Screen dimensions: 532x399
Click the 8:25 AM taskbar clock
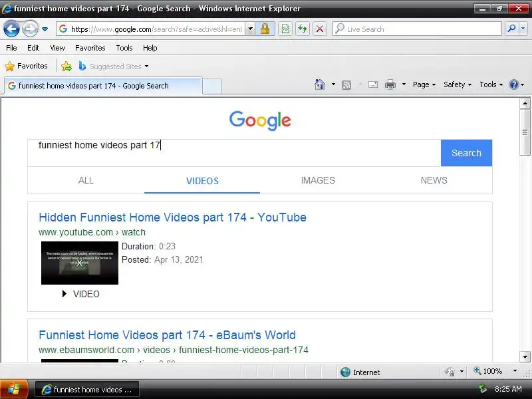508,389
